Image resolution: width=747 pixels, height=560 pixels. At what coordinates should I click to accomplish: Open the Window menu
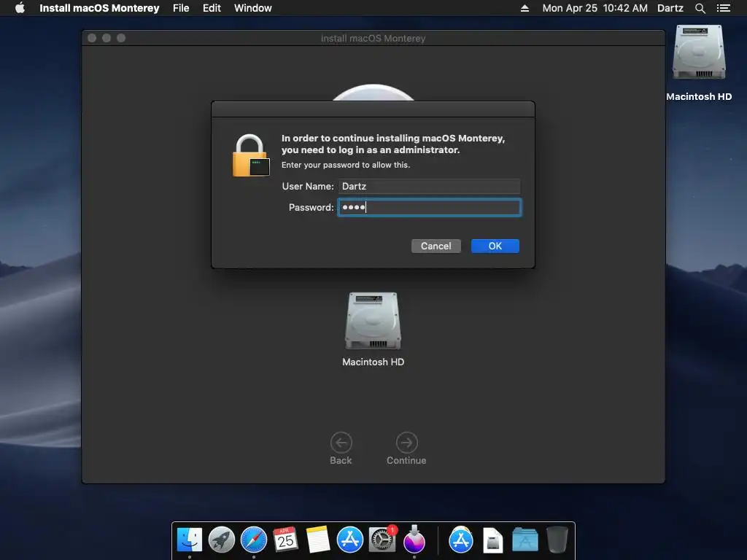point(253,8)
